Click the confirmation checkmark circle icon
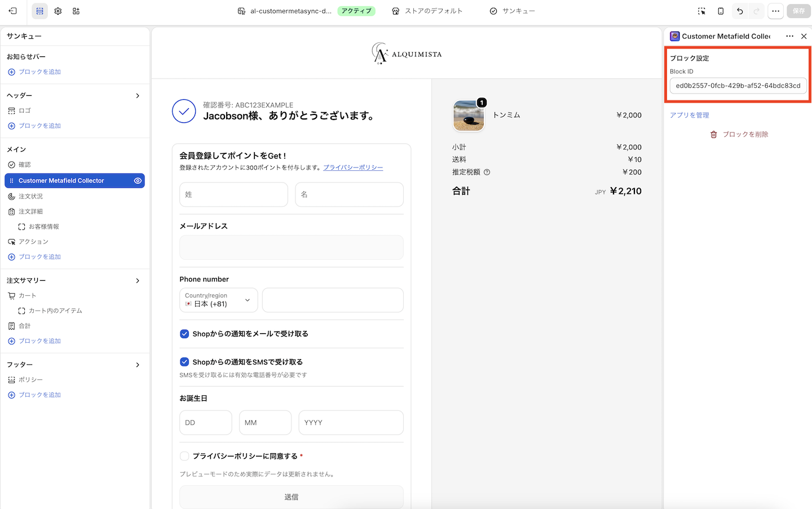The image size is (812, 509). (x=184, y=111)
